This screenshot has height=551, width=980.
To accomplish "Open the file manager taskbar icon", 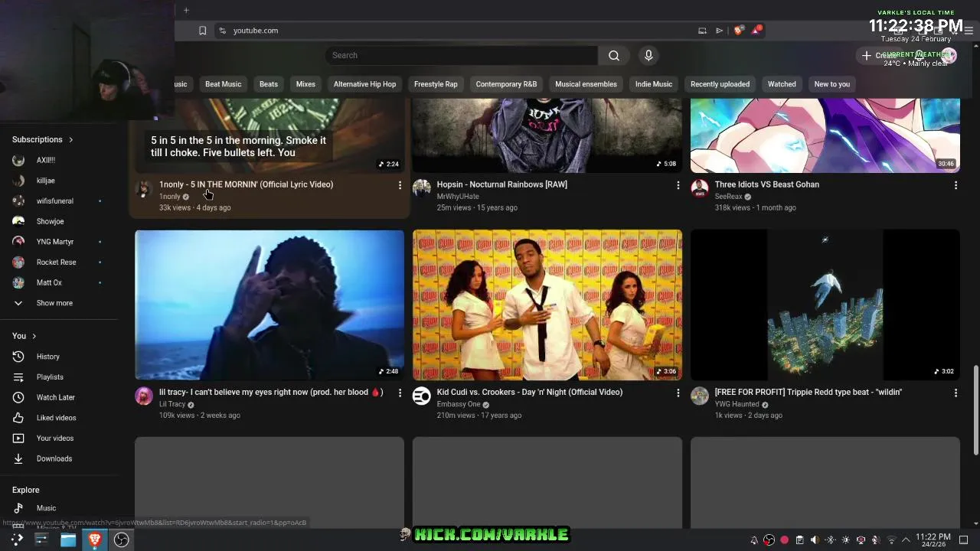I will (68, 540).
